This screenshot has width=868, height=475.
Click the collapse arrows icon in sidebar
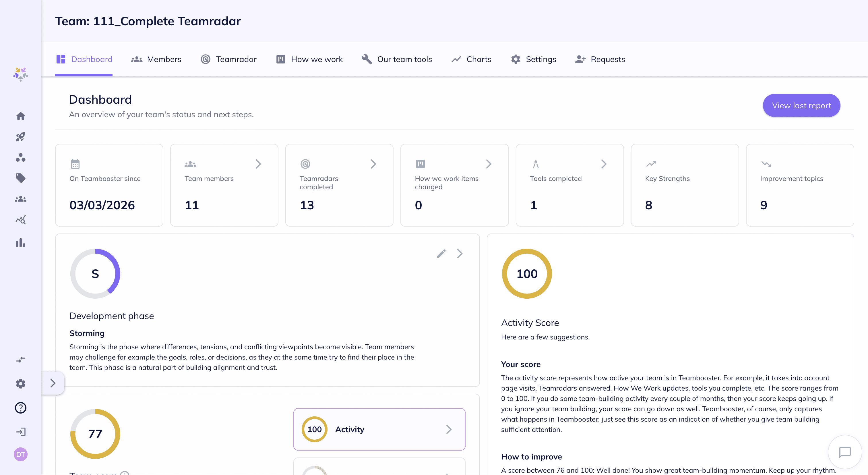[x=21, y=359]
